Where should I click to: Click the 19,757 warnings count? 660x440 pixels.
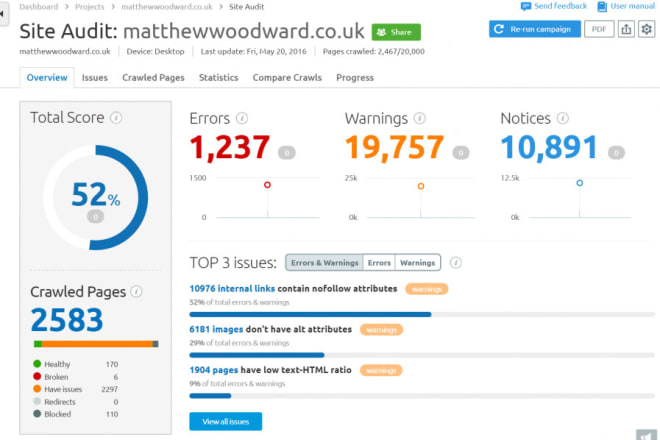(x=394, y=147)
